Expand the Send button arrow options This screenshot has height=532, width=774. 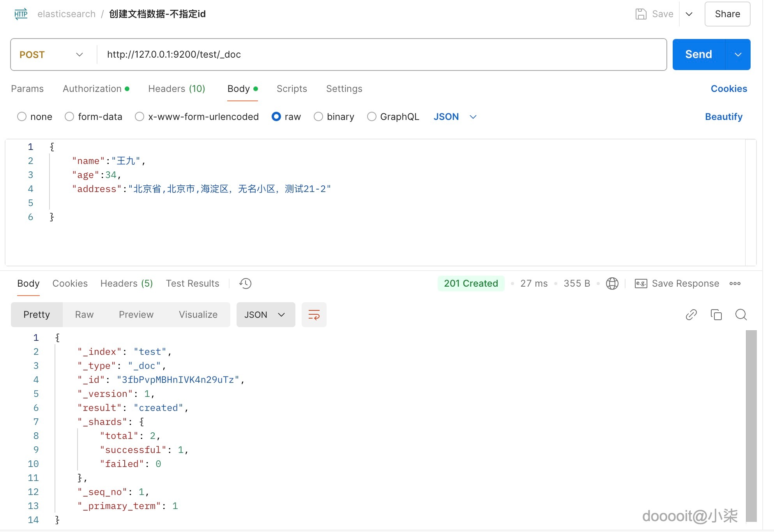click(738, 55)
